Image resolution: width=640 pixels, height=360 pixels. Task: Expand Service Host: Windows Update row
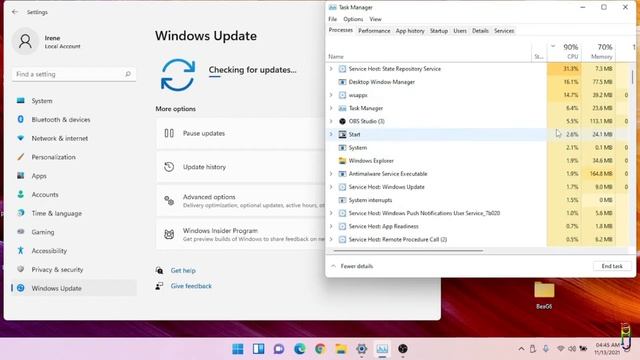click(331, 187)
